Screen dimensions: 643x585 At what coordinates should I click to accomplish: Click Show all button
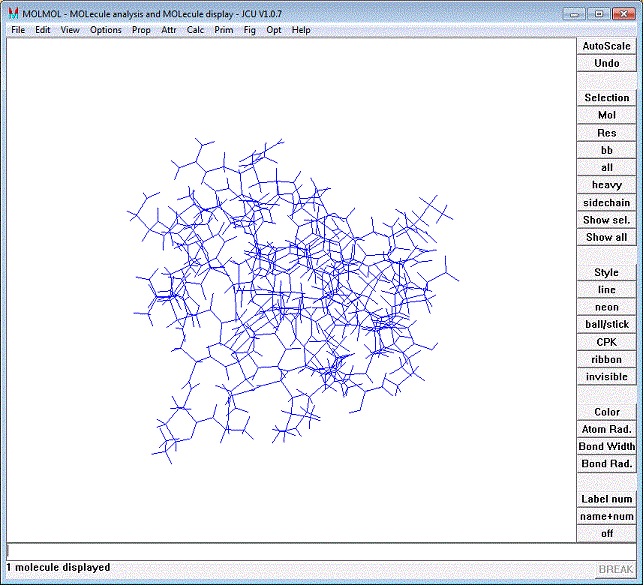pos(607,237)
